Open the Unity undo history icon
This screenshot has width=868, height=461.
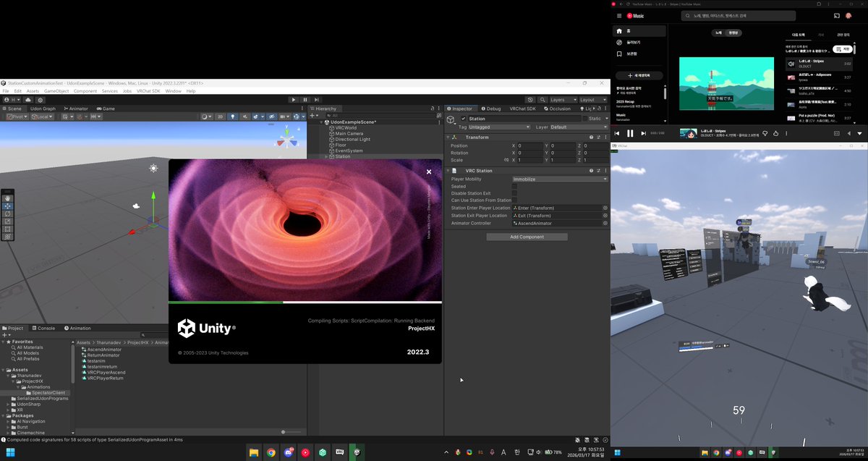pyautogui.click(x=530, y=100)
